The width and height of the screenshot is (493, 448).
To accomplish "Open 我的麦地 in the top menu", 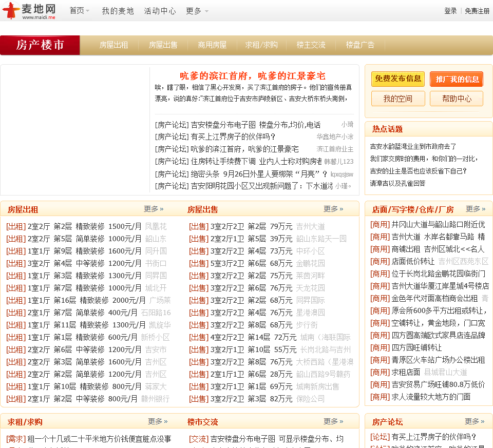I will [118, 11].
